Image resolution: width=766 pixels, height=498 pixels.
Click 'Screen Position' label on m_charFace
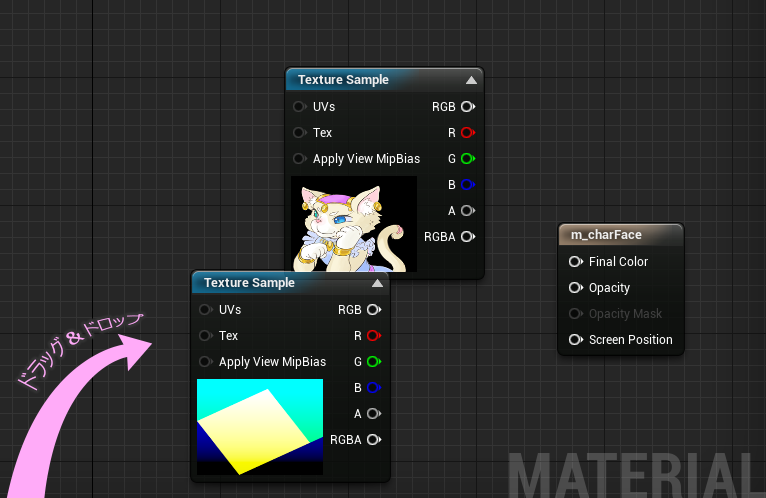[x=631, y=340]
